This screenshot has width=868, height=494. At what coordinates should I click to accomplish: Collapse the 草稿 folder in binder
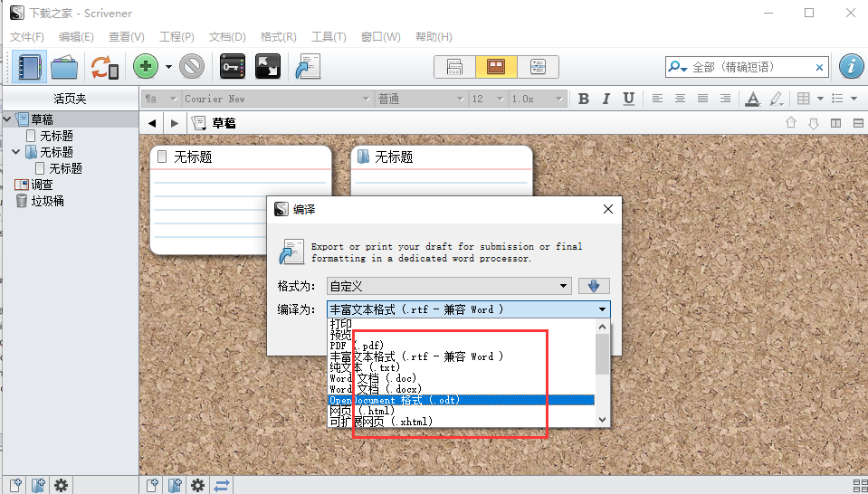pyautogui.click(x=7, y=119)
